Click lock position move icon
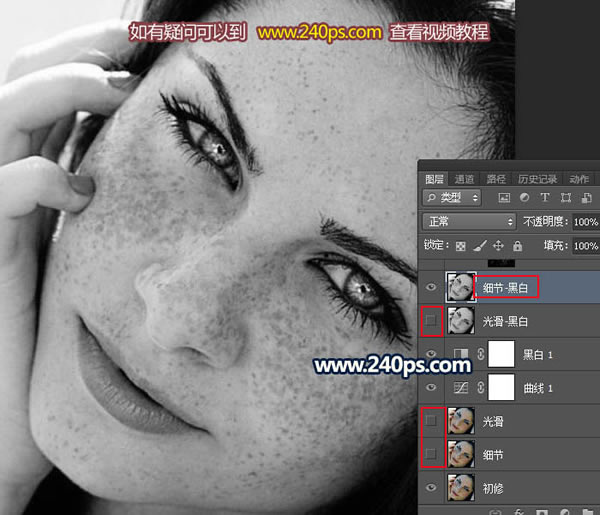Screen dimensions: 600x515 [x=498, y=246]
